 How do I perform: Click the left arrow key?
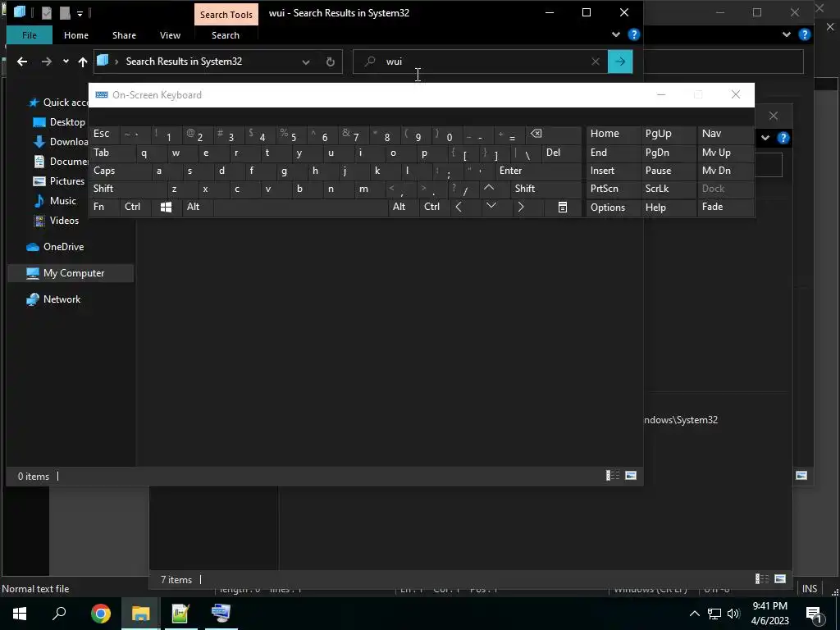point(464,208)
